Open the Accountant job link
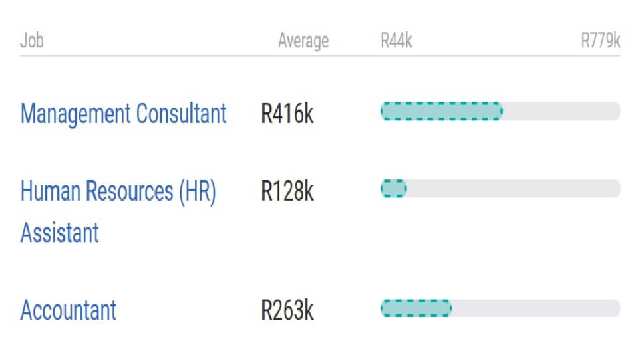Image resolution: width=644 pixels, height=351 pixels. (68, 310)
